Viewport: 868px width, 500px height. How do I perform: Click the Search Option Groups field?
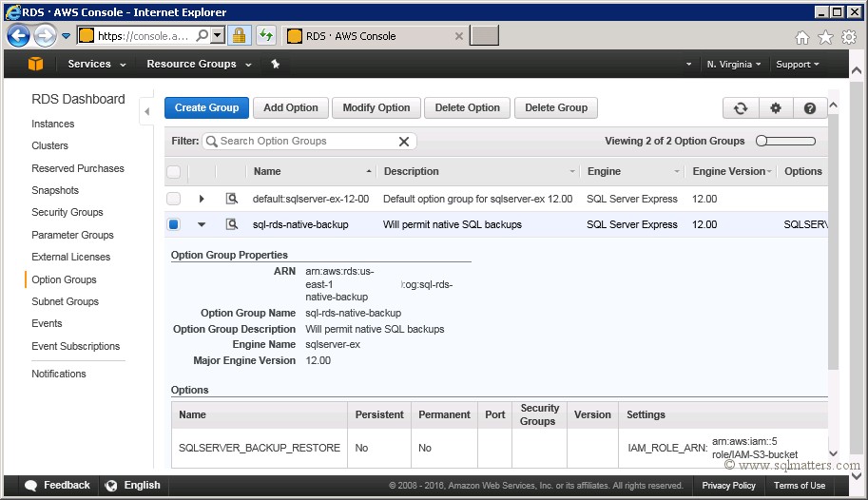coord(307,142)
